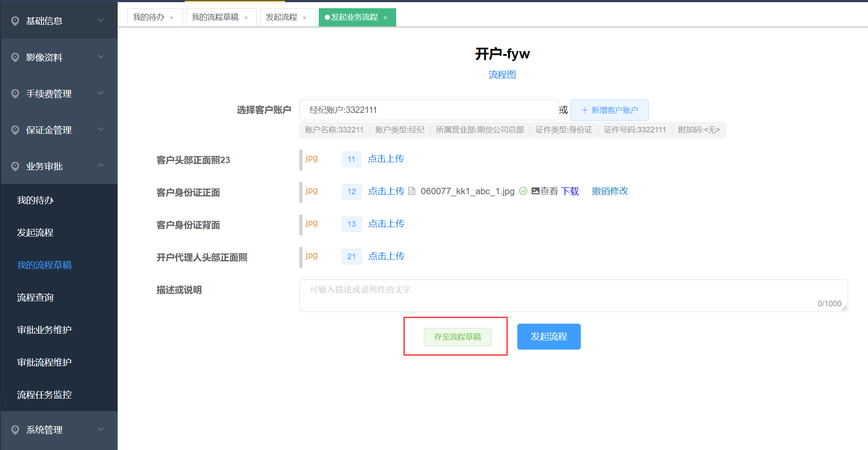Click the number badge 13
This screenshot has width=868, height=450.
pos(352,224)
